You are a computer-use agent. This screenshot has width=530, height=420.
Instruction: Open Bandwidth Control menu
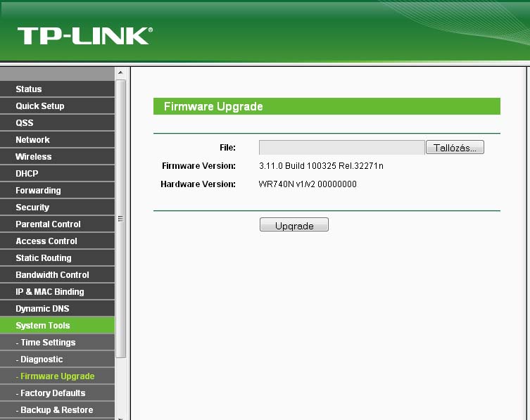point(57,274)
